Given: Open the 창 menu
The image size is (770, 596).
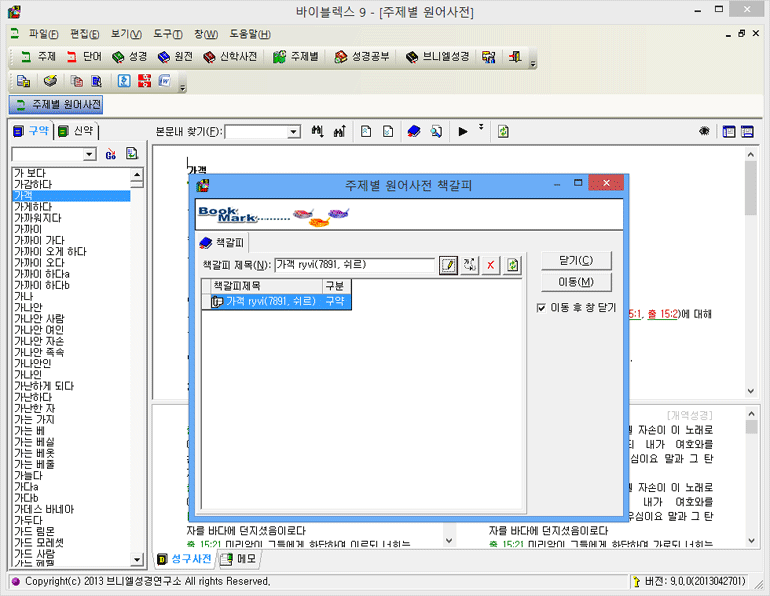Looking at the screenshot, I should [206, 34].
